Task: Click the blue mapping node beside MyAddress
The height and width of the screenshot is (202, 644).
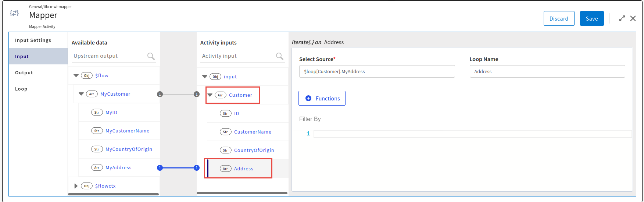Action: point(160,168)
